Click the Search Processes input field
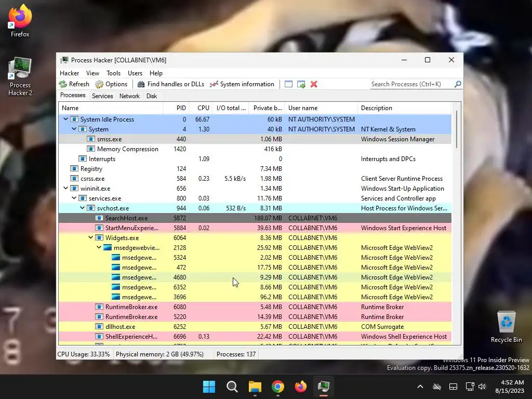This screenshot has height=399, width=532. pyautogui.click(x=412, y=84)
